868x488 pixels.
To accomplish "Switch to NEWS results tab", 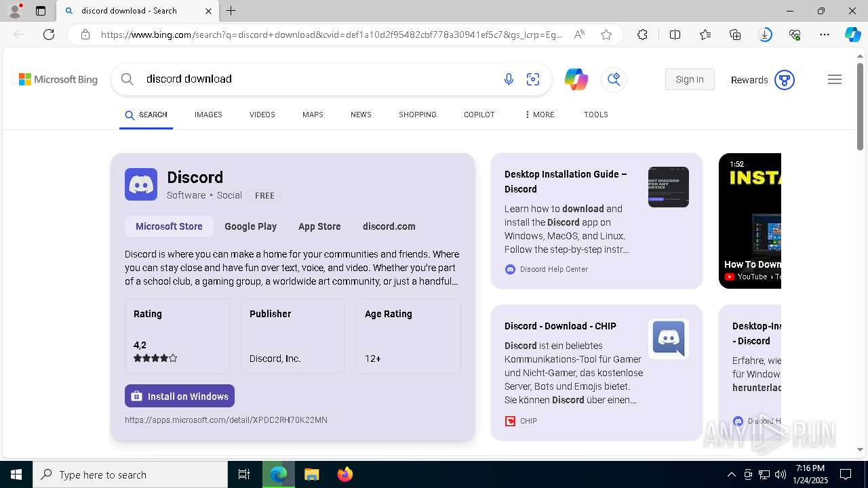I will coord(361,115).
